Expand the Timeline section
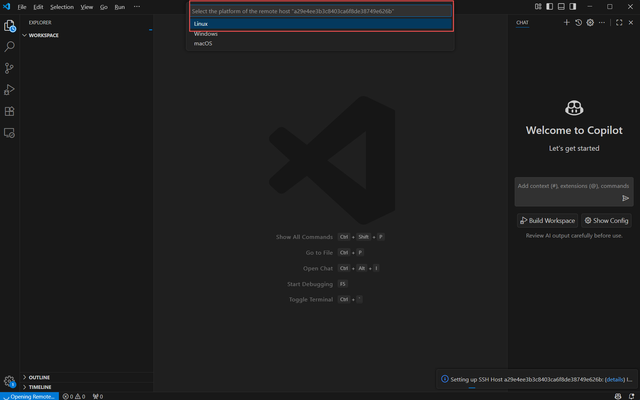Screen dimensions: 640x400 pyautogui.click(x=40, y=386)
